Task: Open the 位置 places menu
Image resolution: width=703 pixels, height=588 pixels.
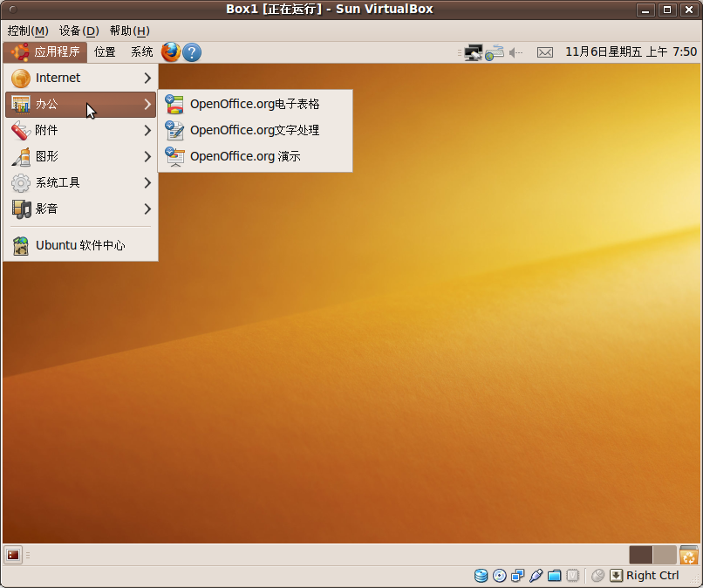Action: 105,52
